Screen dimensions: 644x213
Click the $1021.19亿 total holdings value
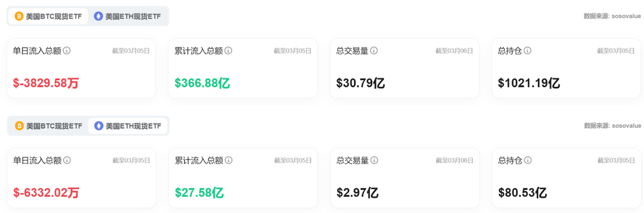(x=529, y=83)
